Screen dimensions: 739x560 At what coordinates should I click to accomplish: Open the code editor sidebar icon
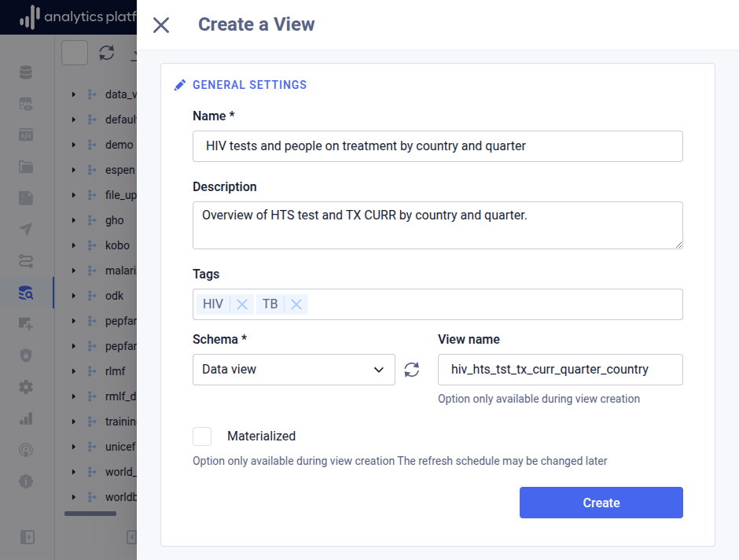pos(26,135)
